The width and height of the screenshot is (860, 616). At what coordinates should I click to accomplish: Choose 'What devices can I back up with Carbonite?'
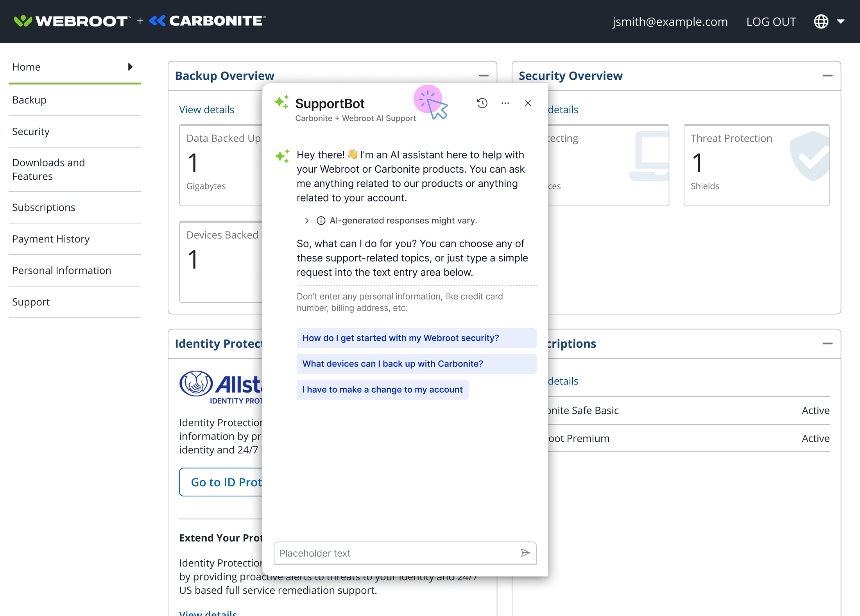[x=416, y=364]
